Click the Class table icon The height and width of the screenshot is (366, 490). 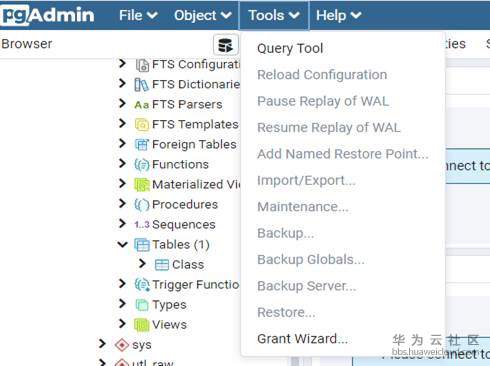pyautogui.click(x=162, y=265)
